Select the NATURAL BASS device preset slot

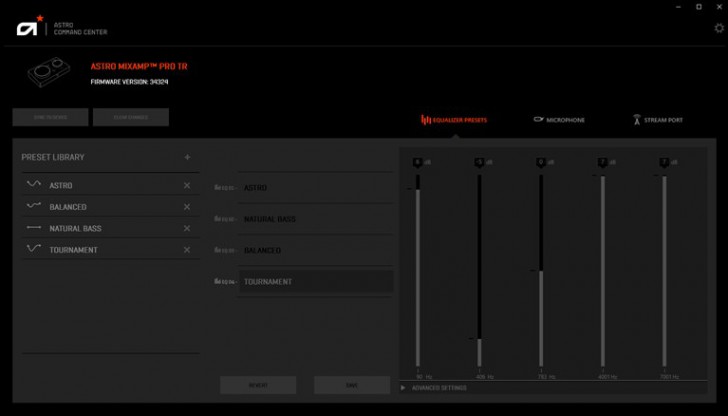coord(316,219)
